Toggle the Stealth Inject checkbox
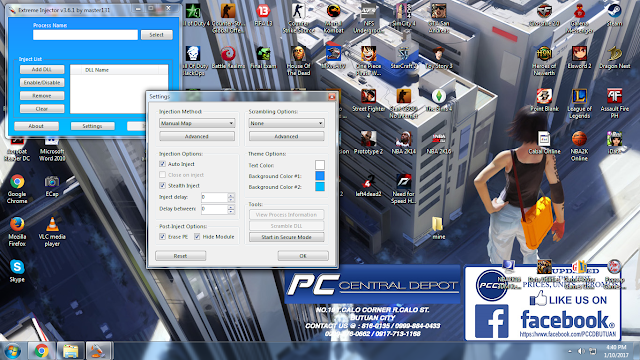Image resolution: width=640 pixels, height=360 pixels. 162,185
